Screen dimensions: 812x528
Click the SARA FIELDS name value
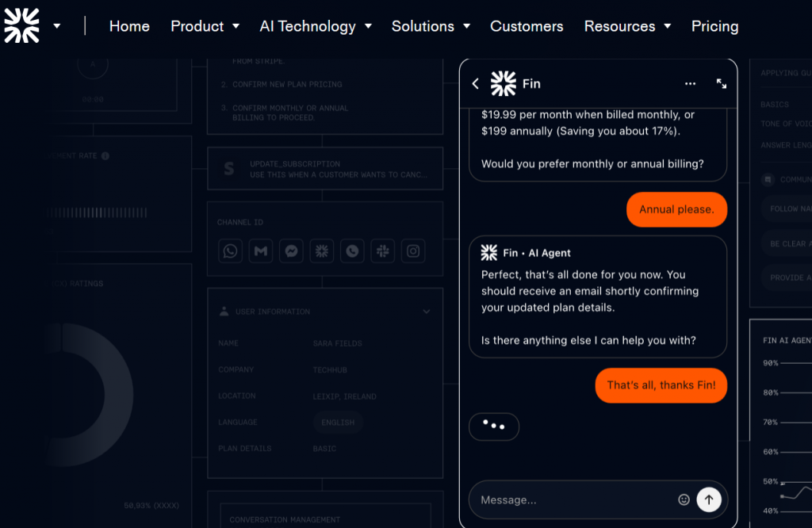pos(338,343)
